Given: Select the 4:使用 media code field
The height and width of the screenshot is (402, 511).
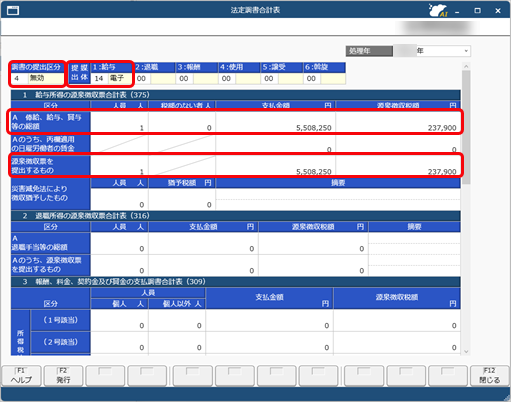Looking at the screenshot, I should coord(227,79).
